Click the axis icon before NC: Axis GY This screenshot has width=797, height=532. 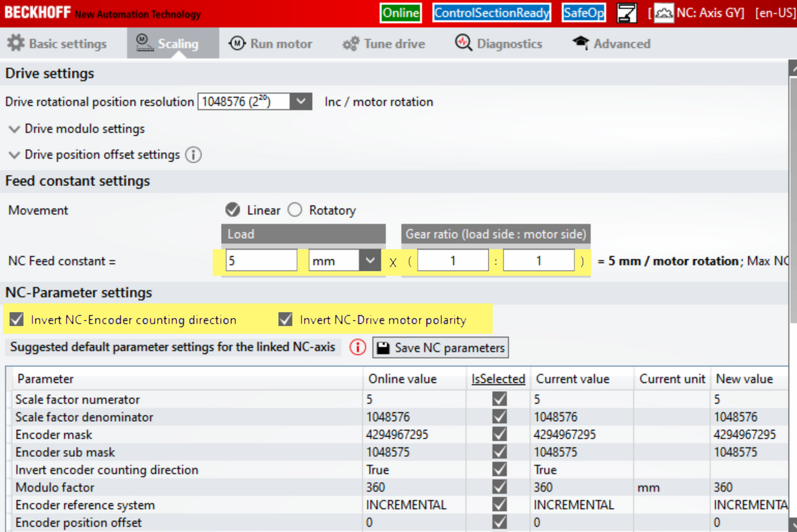pyautogui.click(x=664, y=13)
